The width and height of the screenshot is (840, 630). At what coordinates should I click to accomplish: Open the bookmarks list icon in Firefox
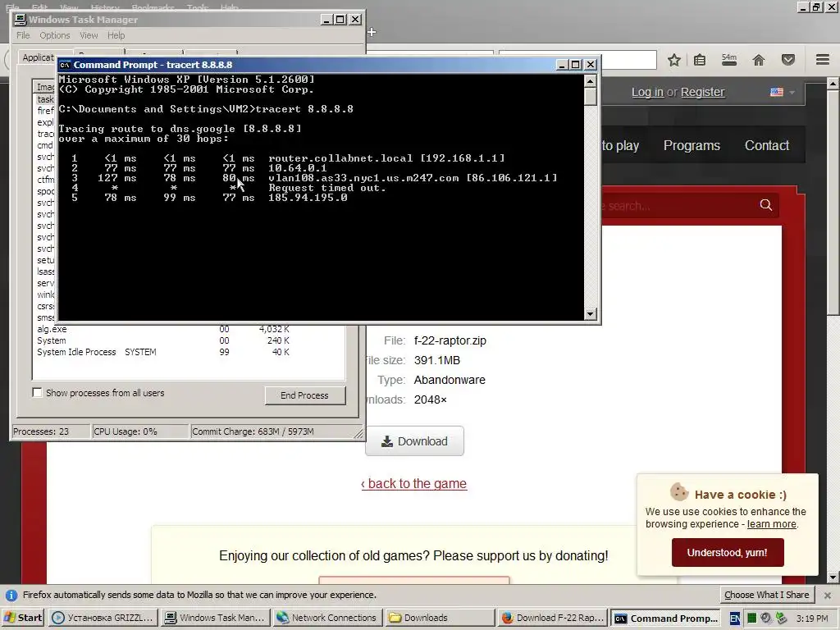pos(700,60)
